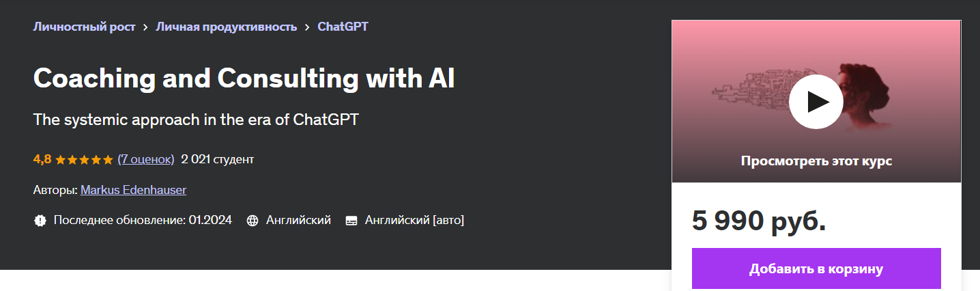
Task: Click the chevron before ChatGPT breadcrumb
Action: tap(307, 27)
